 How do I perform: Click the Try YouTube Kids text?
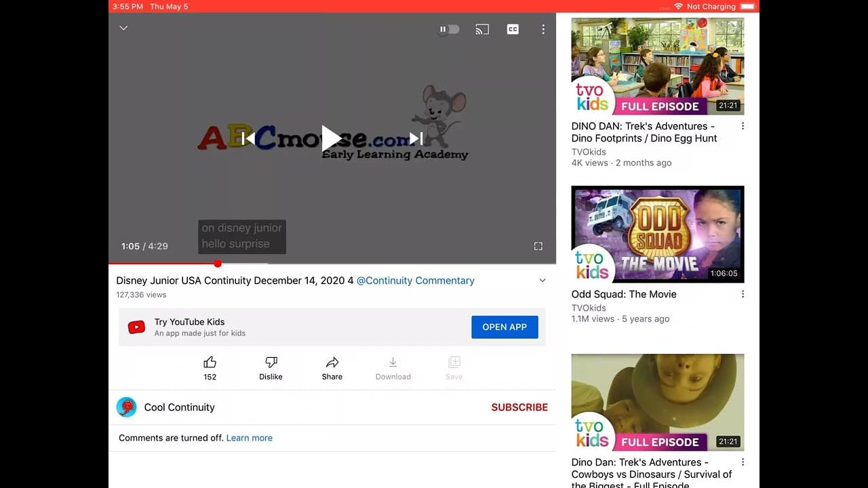tap(189, 322)
